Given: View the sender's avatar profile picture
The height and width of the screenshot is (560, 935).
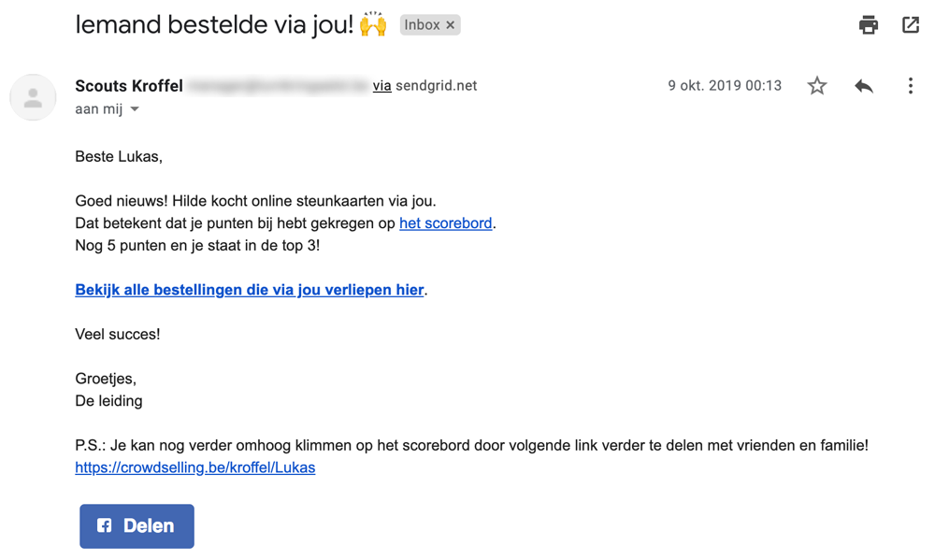Looking at the screenshot, I should [33, 97].
